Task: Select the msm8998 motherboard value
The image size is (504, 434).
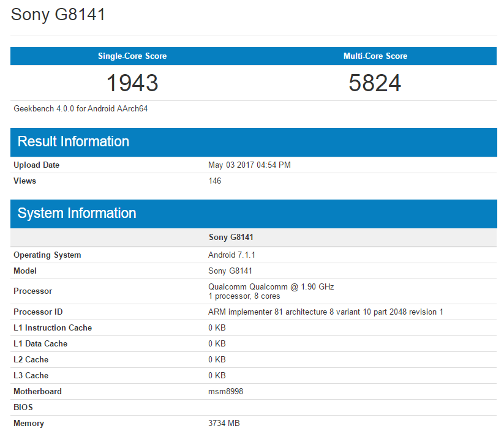Action: pyautogui.click(x=225, y=391)
